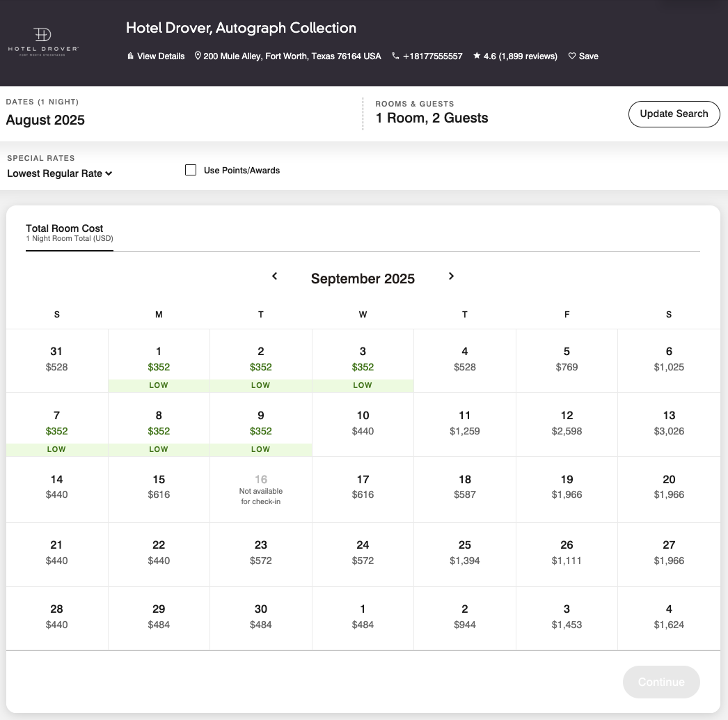
Task: Click the Hotel Drover, Autograph Collection title
Action: tap(241, 28)
